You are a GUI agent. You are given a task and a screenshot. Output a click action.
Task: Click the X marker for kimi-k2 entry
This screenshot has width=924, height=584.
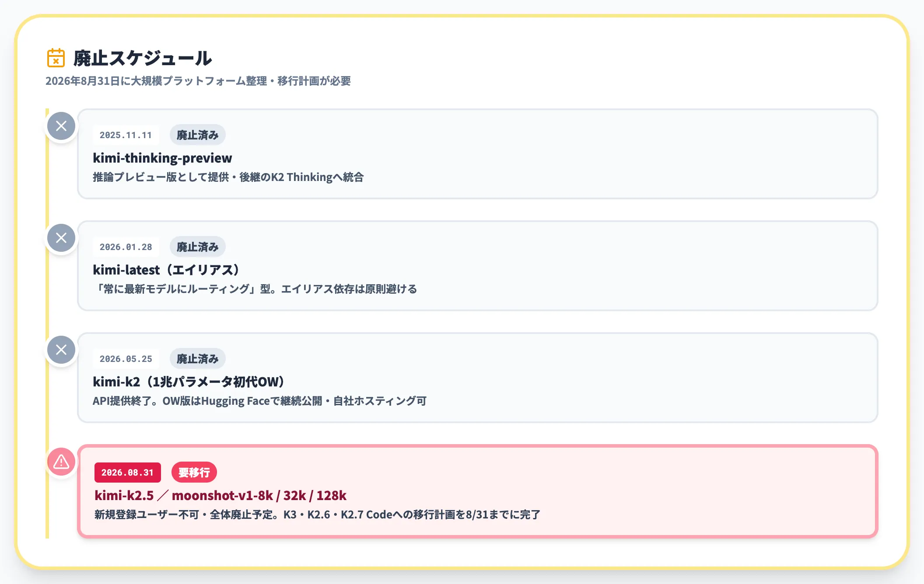coord(61,350)
